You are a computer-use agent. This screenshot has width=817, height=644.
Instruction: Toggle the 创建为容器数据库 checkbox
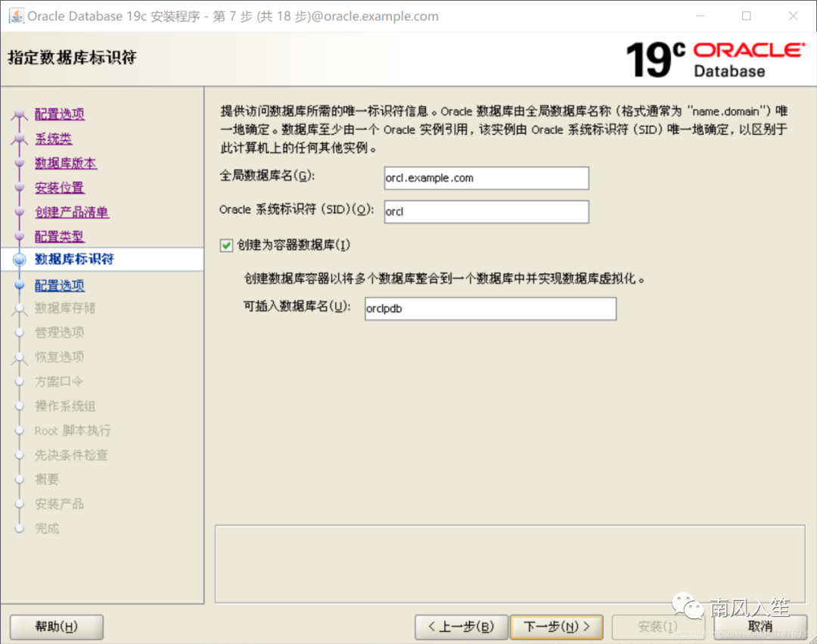tap(226, 245)
